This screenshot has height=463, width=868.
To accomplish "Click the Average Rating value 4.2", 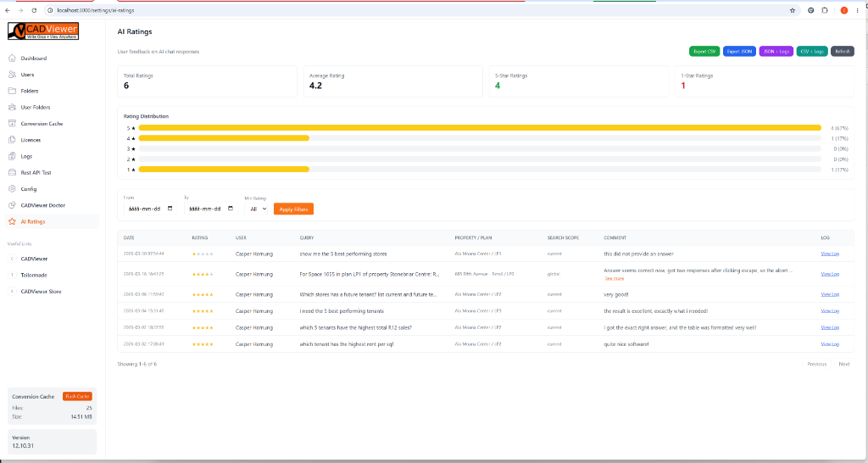I will [x=315, y=86].
